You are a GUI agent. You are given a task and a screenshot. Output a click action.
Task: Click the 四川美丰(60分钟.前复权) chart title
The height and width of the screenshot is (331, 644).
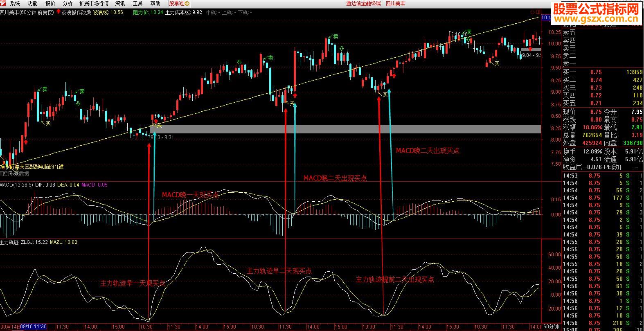(27, 12)
